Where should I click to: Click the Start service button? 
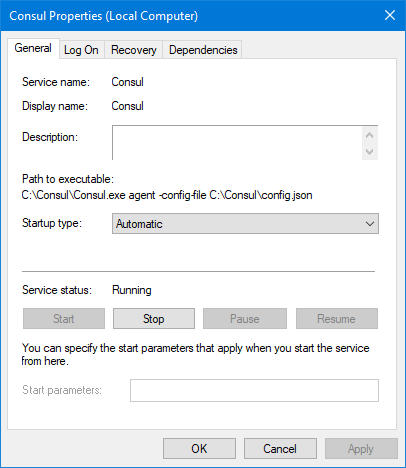(64, 319)
